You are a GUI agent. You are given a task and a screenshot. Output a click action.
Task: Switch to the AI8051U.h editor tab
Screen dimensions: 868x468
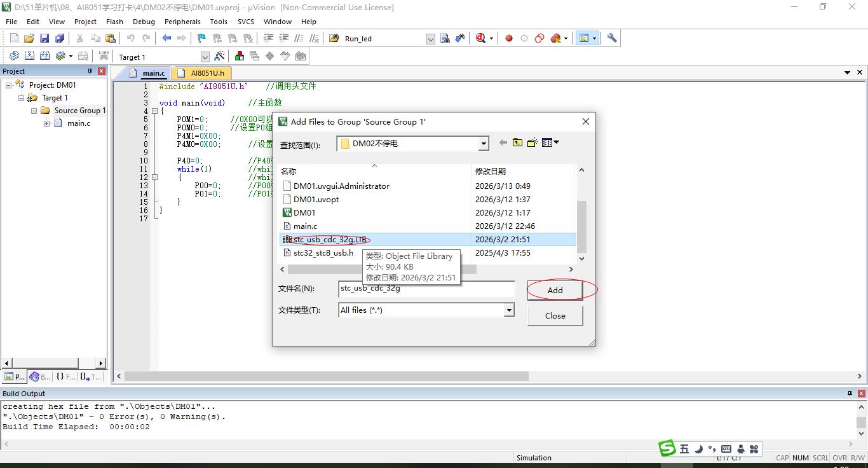tap(207, 73)
